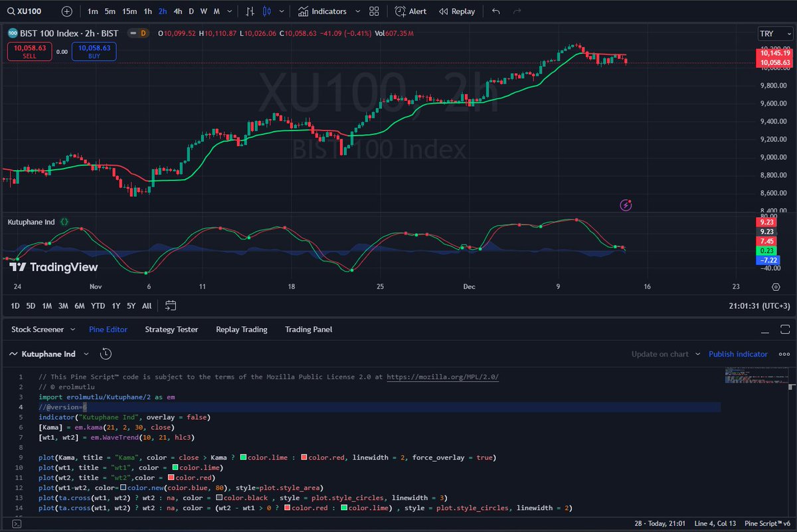This screenshot has height=532, width=797.
Task: Set date range to 5D
Action: coord(31,306)
